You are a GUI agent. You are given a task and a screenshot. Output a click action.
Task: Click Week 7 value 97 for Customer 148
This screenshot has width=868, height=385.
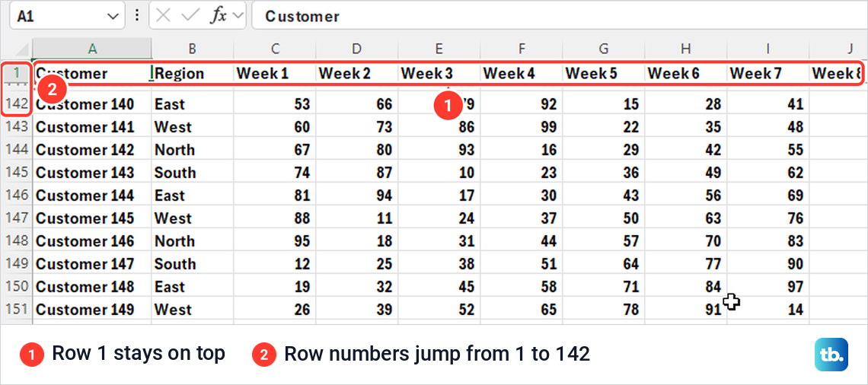point(767,287)
